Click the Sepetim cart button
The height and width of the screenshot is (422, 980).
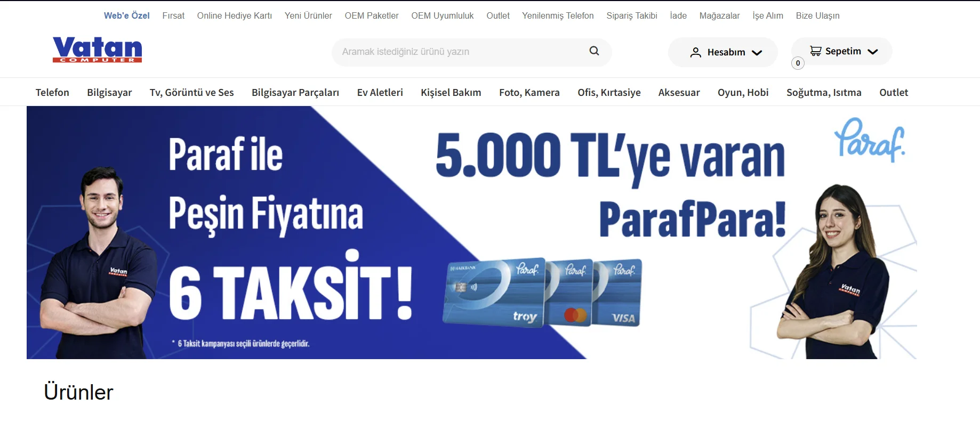tap(842, 51)
